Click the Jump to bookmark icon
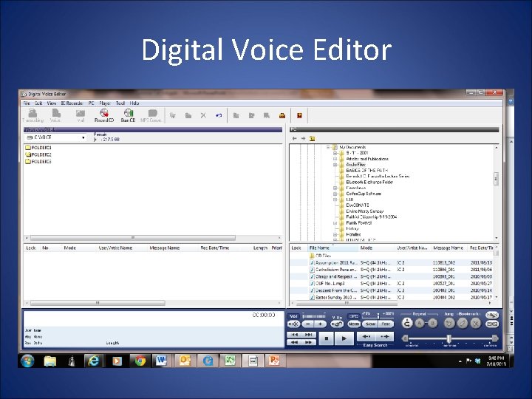532x399 pixels. (x=449, y=324)
